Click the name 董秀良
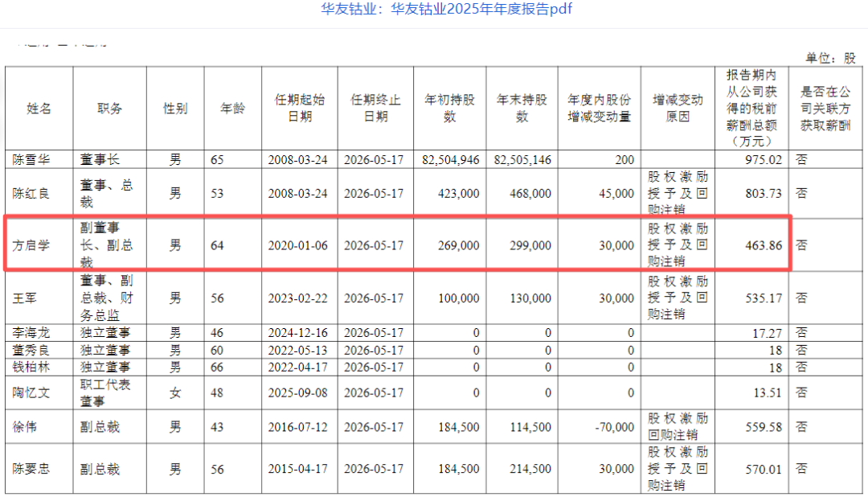Image resolution: width=868 pixels, height=497 pixels. (31, 350)
